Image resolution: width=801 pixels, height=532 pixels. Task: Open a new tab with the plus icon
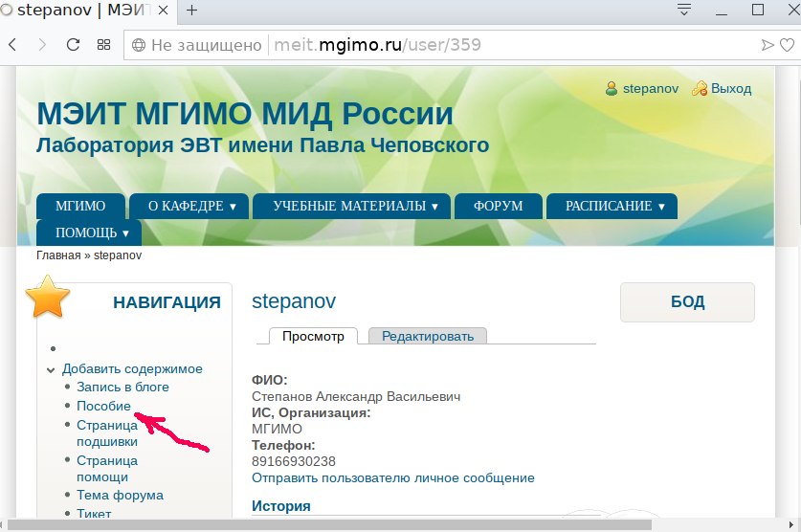(x=191, y=11)
